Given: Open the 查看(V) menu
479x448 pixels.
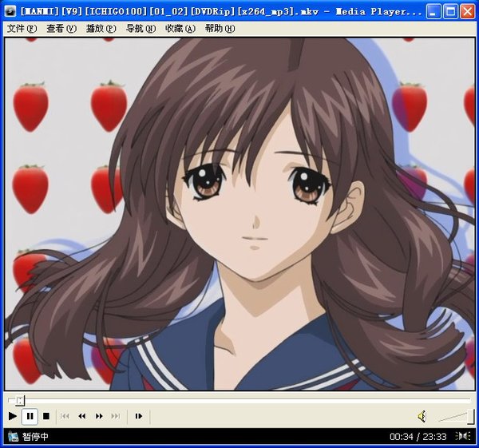Looking at the screenshot, I should coord(61,29).
